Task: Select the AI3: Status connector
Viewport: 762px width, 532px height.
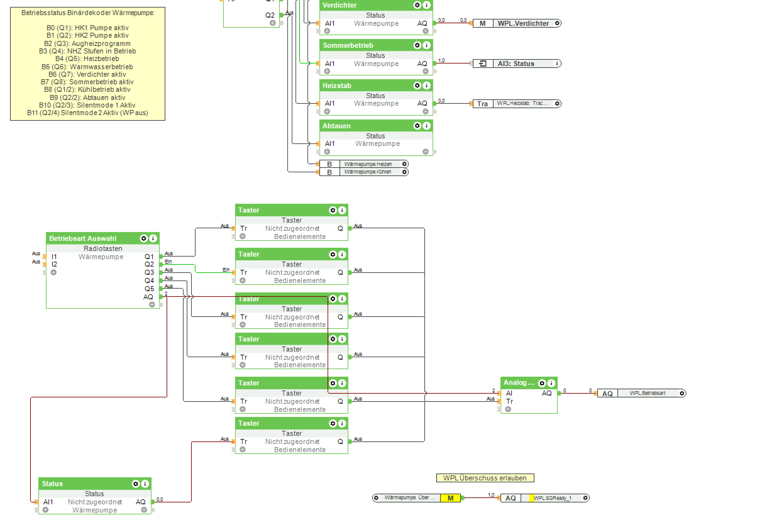Action: (x=516, y=64)
